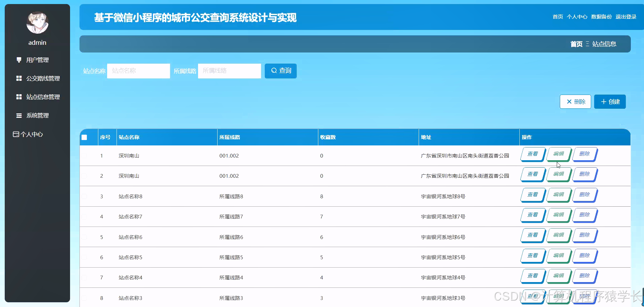Open 首页 in the top navigation

(x=557, y=16)
